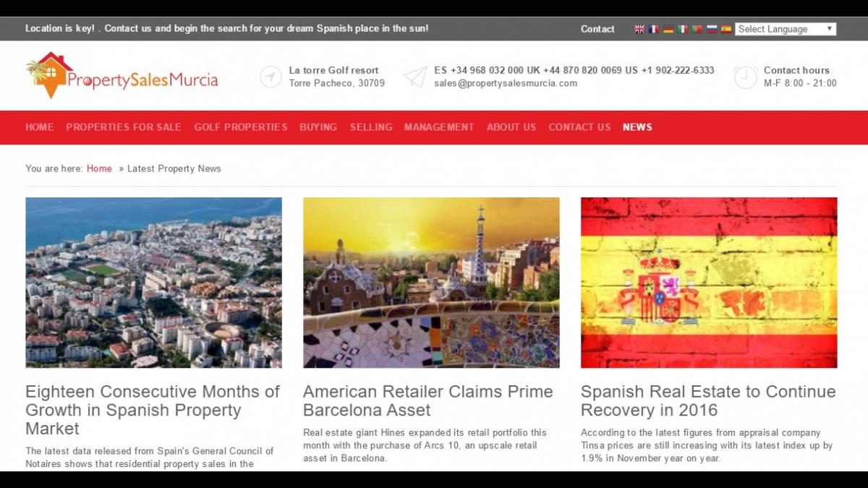Click the 'La torre Golf resort' text

pos(334,70)
